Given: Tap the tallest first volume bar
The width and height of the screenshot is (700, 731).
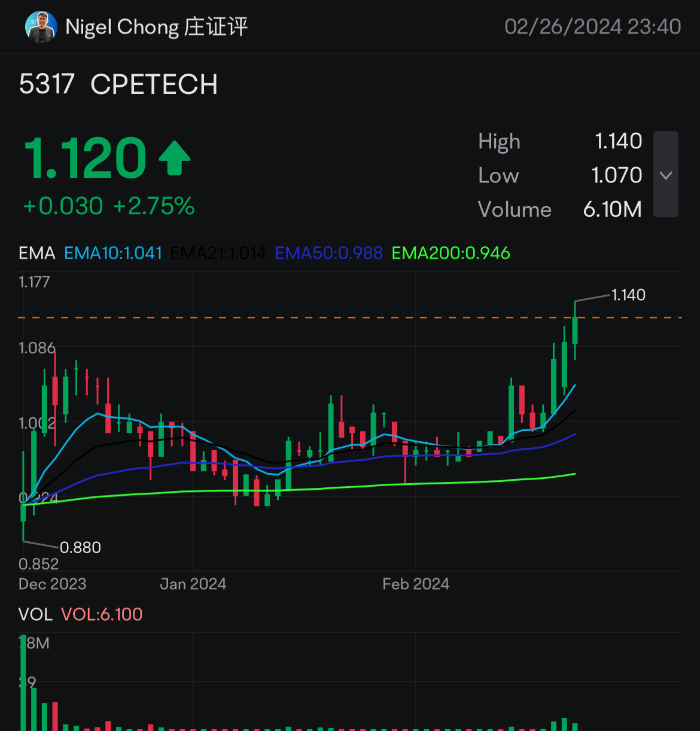Looking at the screenshot, I should (x=23, y=683).
